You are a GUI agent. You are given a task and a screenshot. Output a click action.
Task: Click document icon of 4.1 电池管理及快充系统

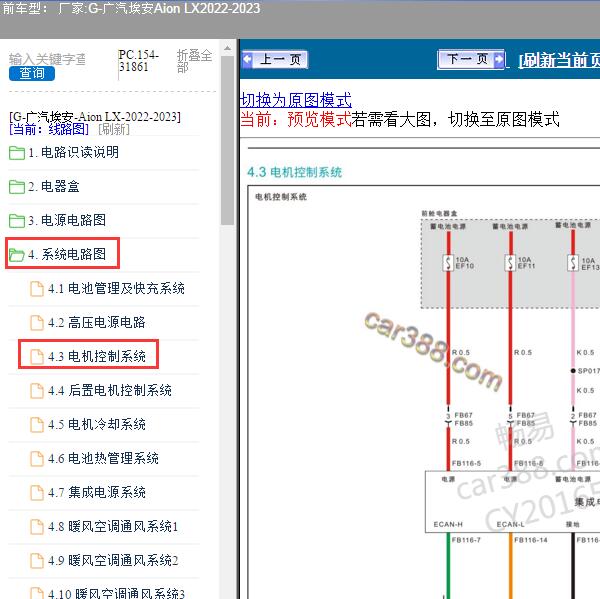pos(37,289)
